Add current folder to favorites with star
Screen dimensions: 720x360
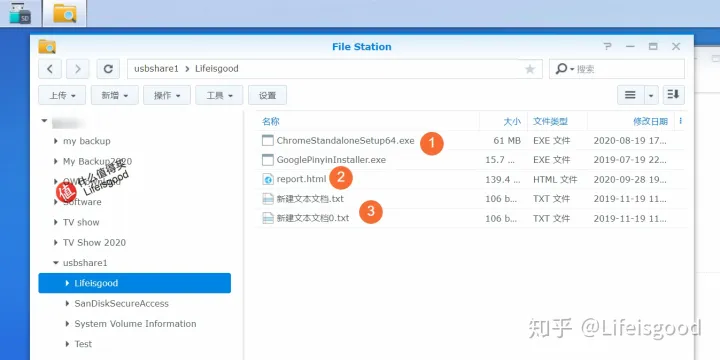[x=530, y=69]
